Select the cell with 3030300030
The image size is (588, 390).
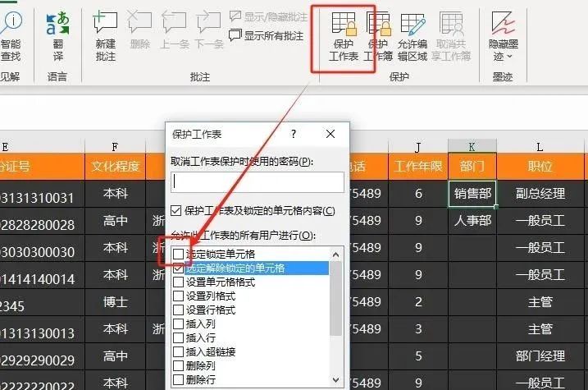(42, 248)
